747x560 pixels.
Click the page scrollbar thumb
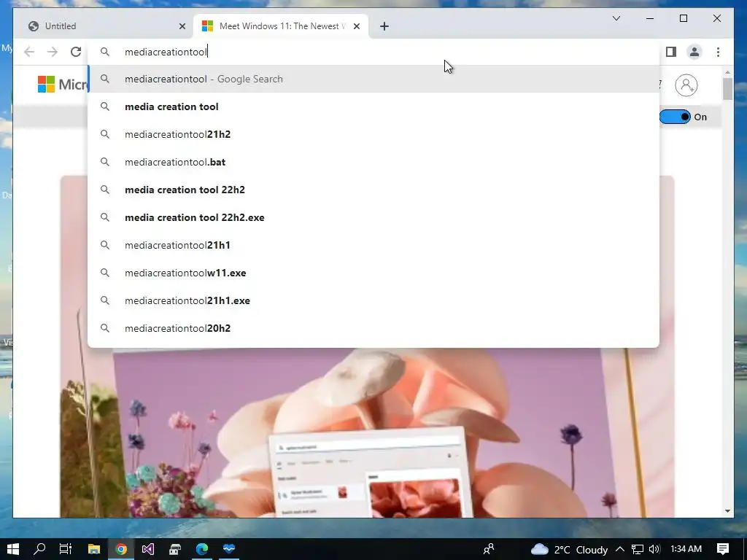[727, 88]
